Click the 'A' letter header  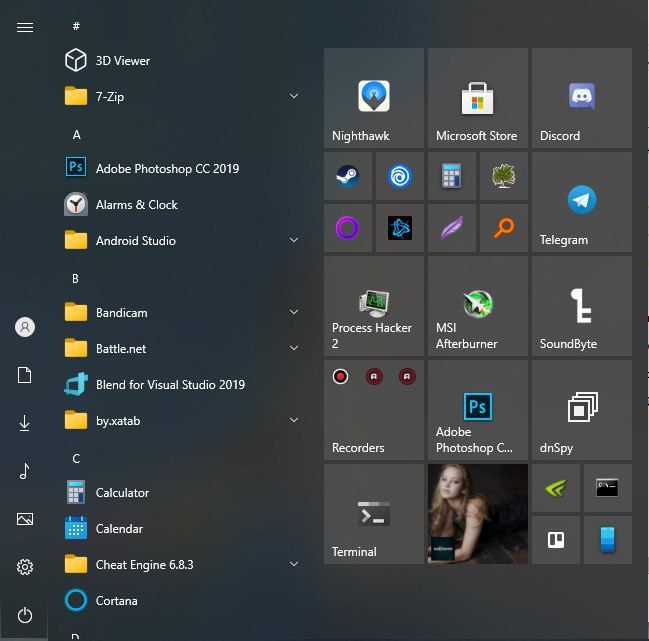click(x=77, y=134)
